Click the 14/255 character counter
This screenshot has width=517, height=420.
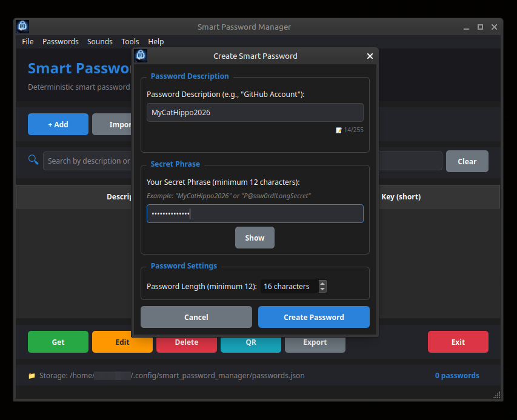(x=353, y=130)
